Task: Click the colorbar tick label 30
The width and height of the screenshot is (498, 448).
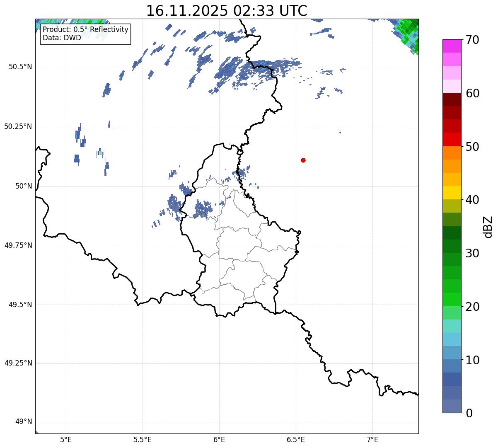Action: pos(473,253)
